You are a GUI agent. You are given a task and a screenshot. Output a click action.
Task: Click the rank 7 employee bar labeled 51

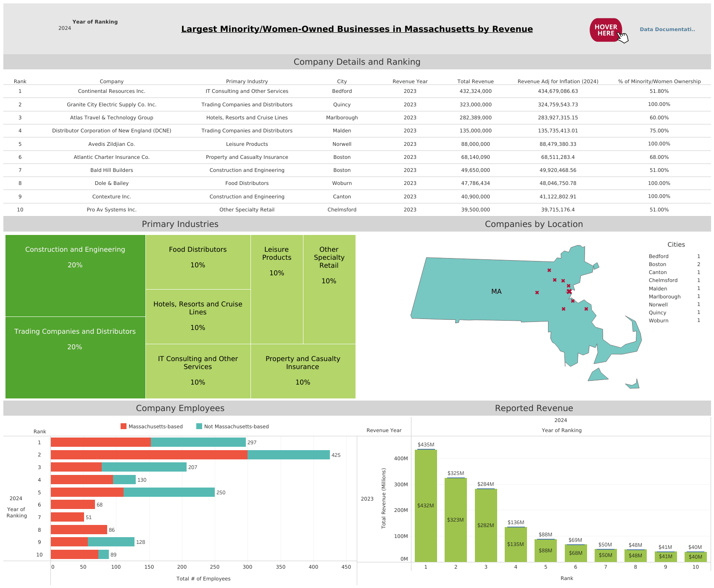coord(67,517)
